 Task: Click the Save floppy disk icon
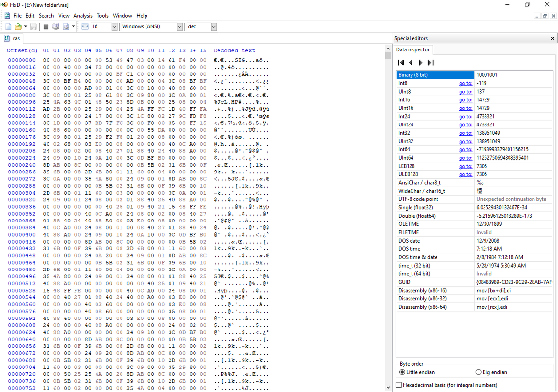(x=33, y=26)
